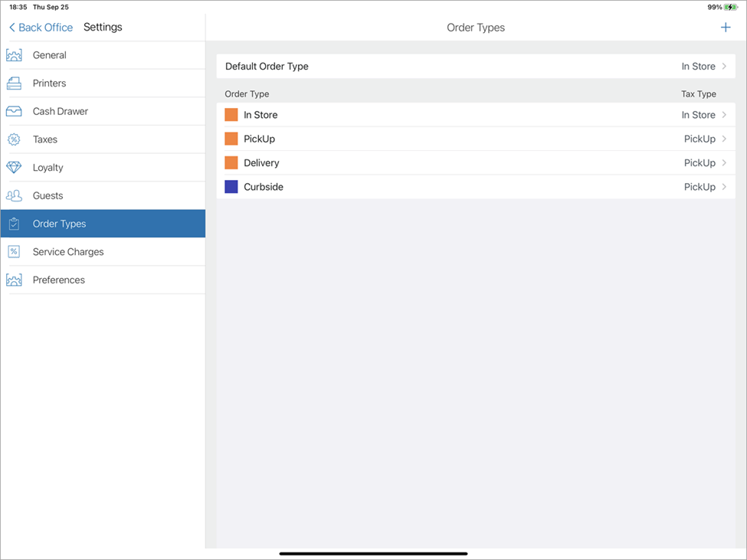This screenshot has width=747, height=560.
Task: Click the Tax Type column header
Action: [x=699, y=94]
